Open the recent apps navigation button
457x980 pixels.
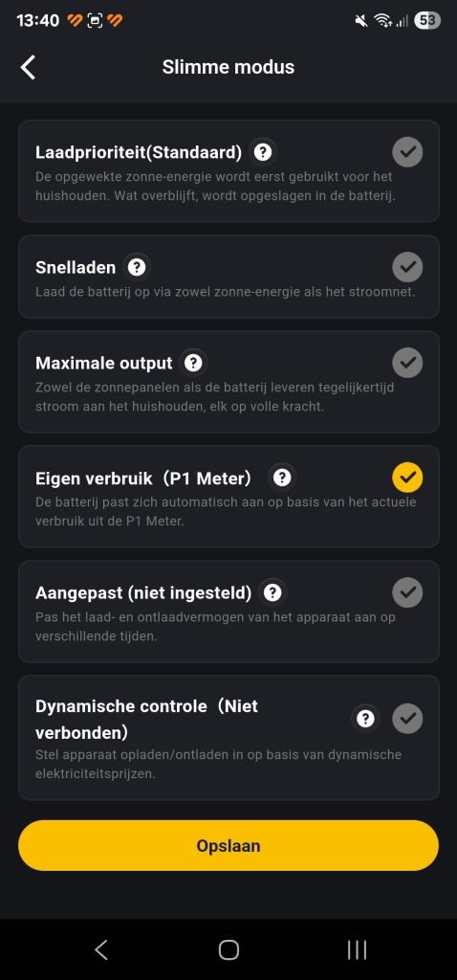pyautogui.click(x=357, y=949)
